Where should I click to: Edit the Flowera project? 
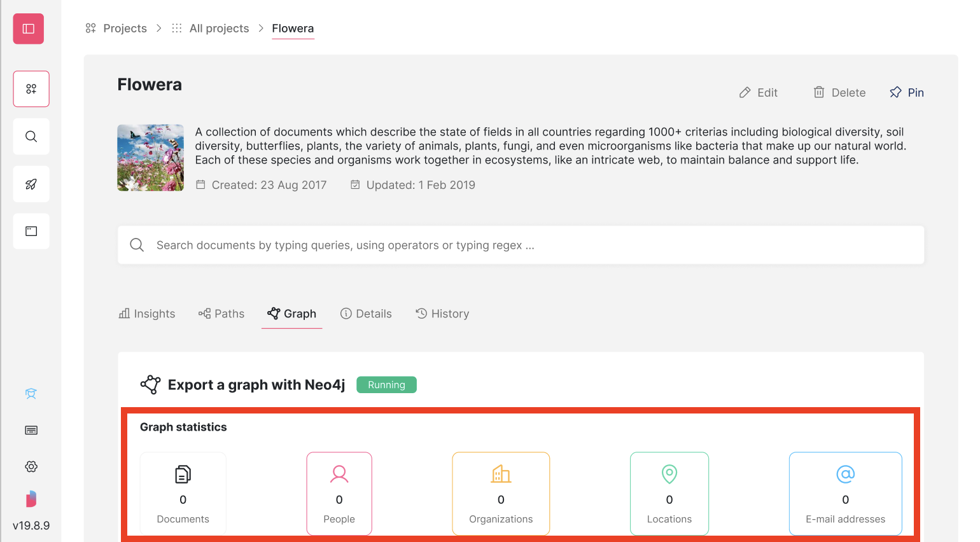(x=759, y=92)
